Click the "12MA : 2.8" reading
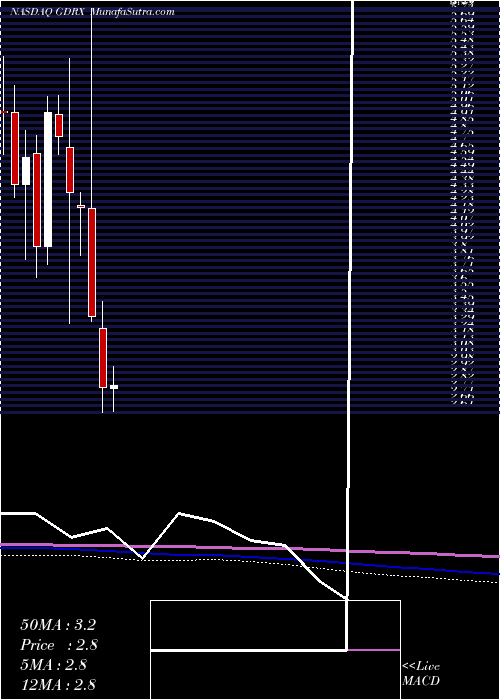The height and width of the screenshot is (700, 500). click(x=58, y=684)
